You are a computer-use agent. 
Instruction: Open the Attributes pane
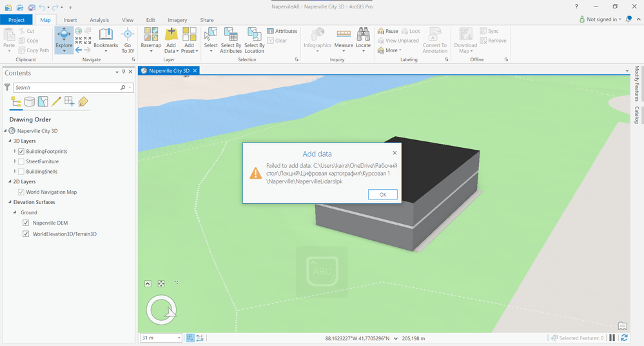click(x=282, y=31)
